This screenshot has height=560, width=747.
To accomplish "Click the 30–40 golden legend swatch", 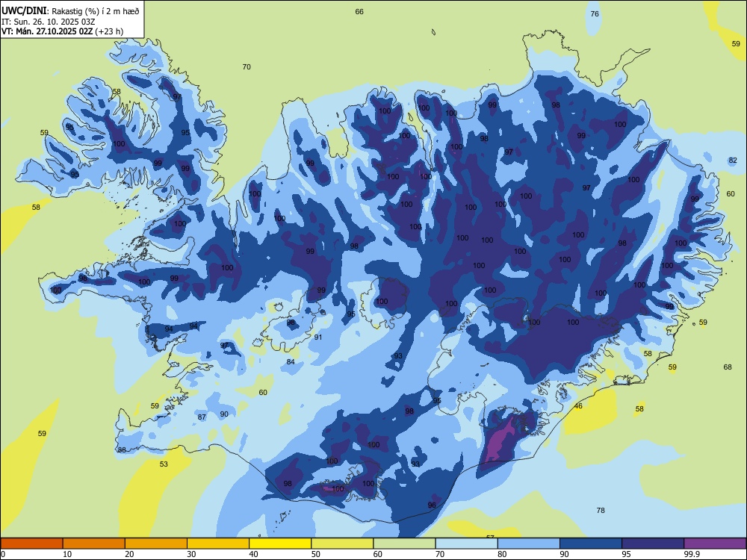I will 218,544.
